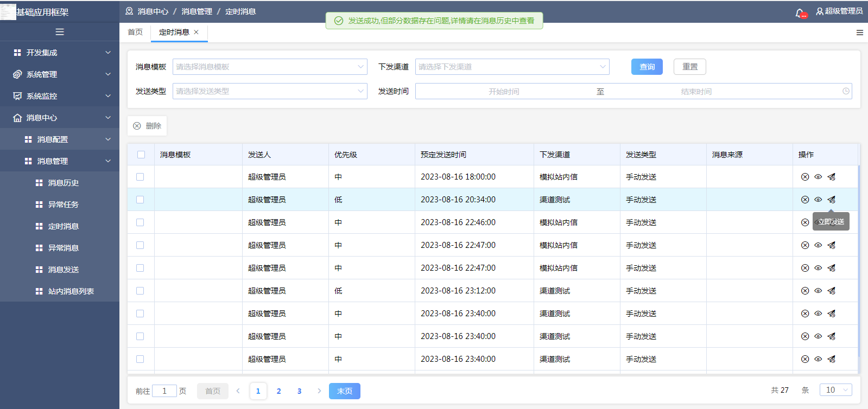Open 消息发送 in the sidebar

coord(60,270)
